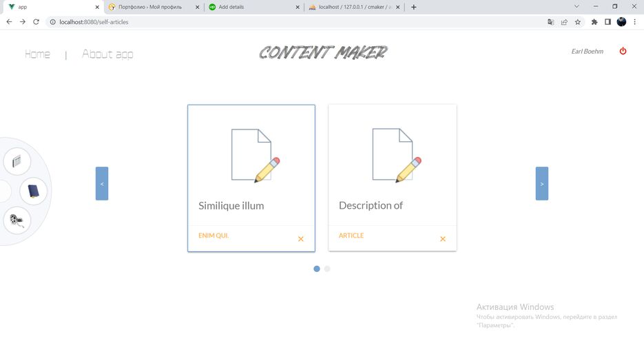
Task: Close the Портфолио browser tab
Action: click(198, 7)
